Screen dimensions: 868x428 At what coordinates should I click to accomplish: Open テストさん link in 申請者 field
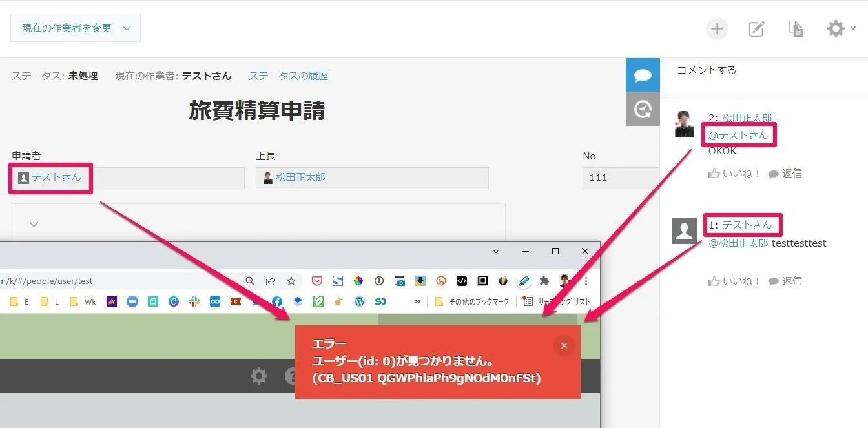56,177
